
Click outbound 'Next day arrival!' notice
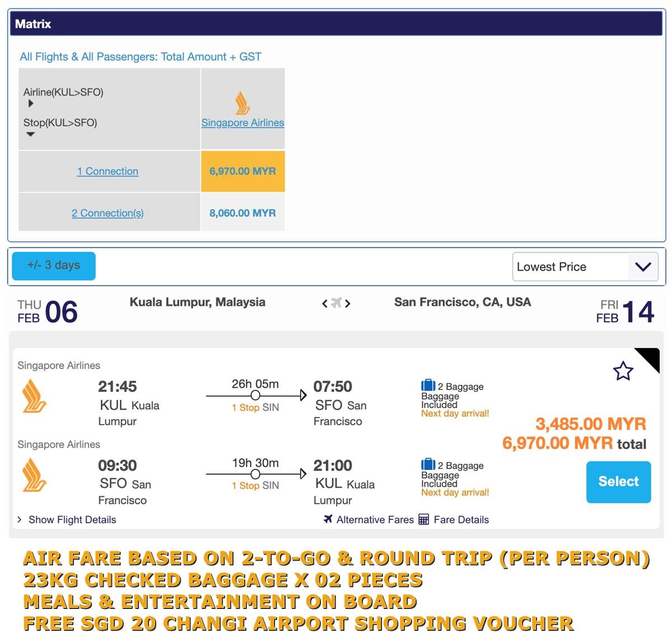pyautogui.click(x=455, y=413)
